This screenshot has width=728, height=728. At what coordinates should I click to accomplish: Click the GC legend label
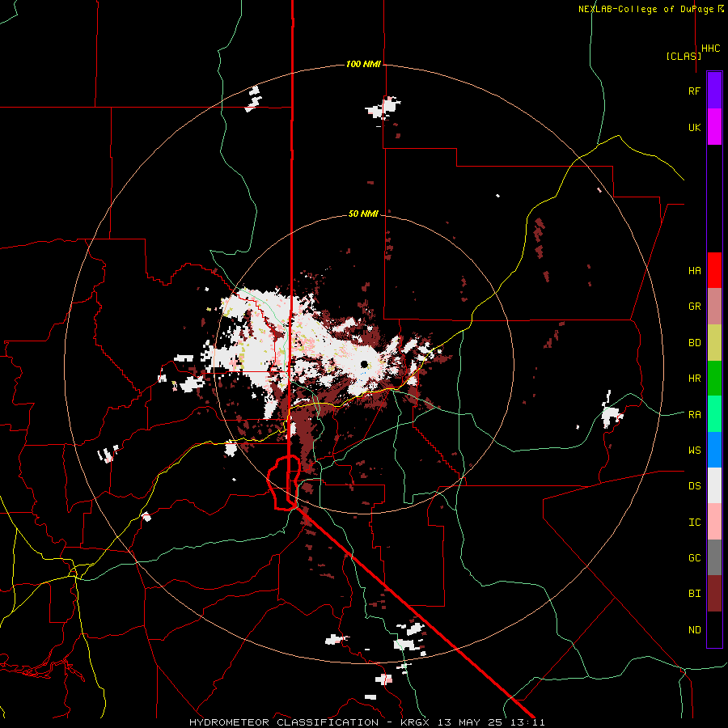pos(694,557)
